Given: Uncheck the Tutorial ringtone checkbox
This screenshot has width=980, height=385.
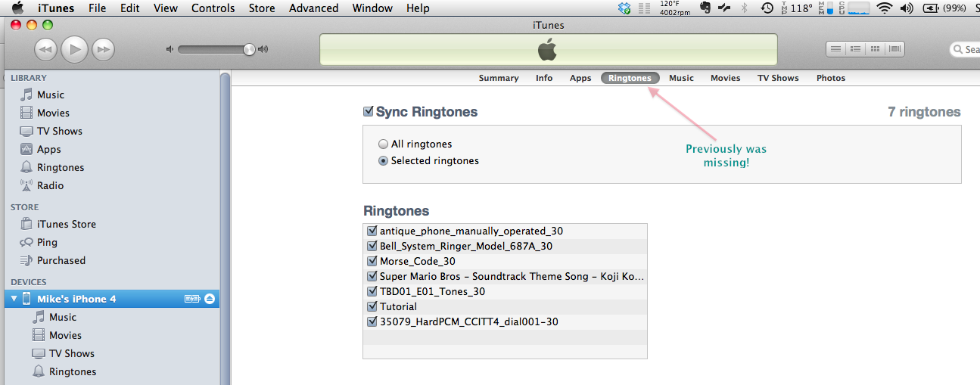Looking at the screenshot, I should 372,306.
